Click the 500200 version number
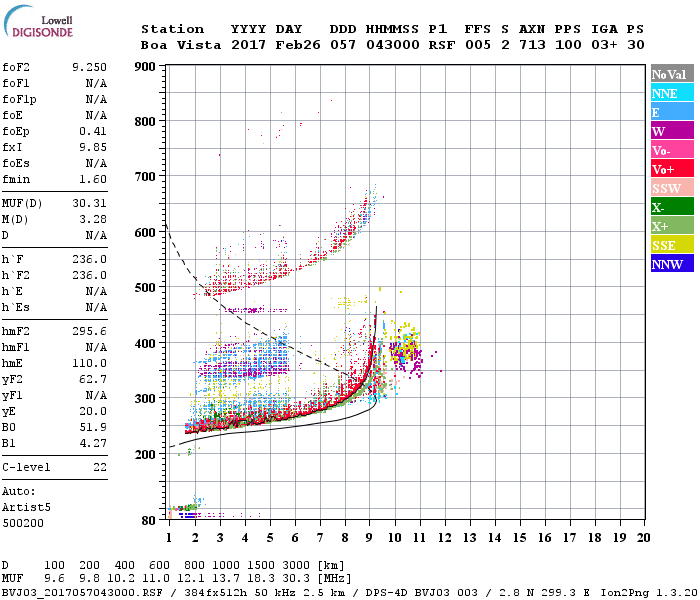The height and width of the screenshot is (600, 700). coord(23,523)
